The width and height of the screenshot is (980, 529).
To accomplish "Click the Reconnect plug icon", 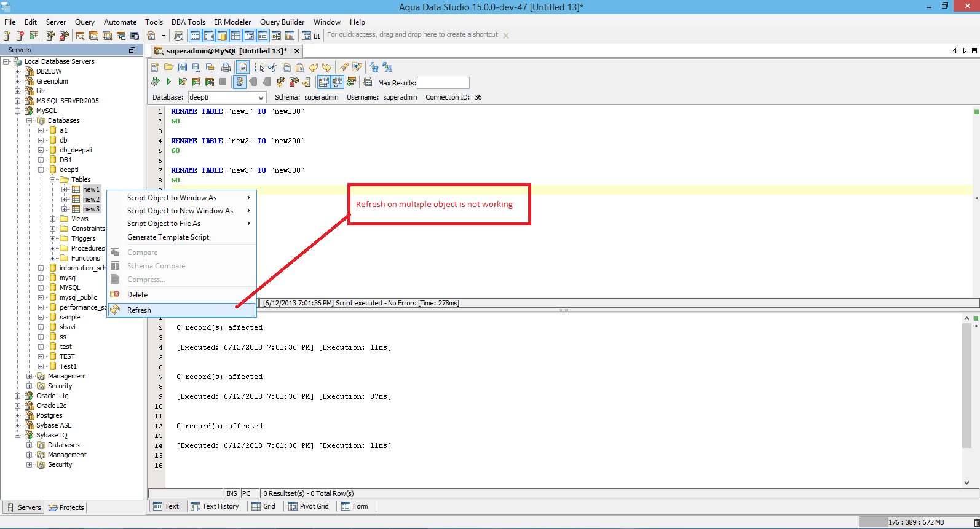I will coord(280,82).
